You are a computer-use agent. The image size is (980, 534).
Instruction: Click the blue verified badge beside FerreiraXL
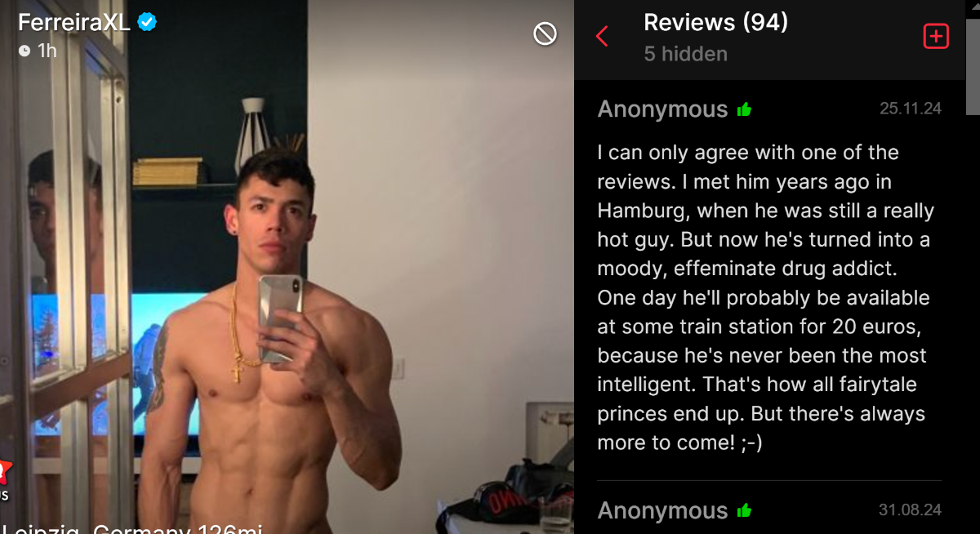click(147, 23)
